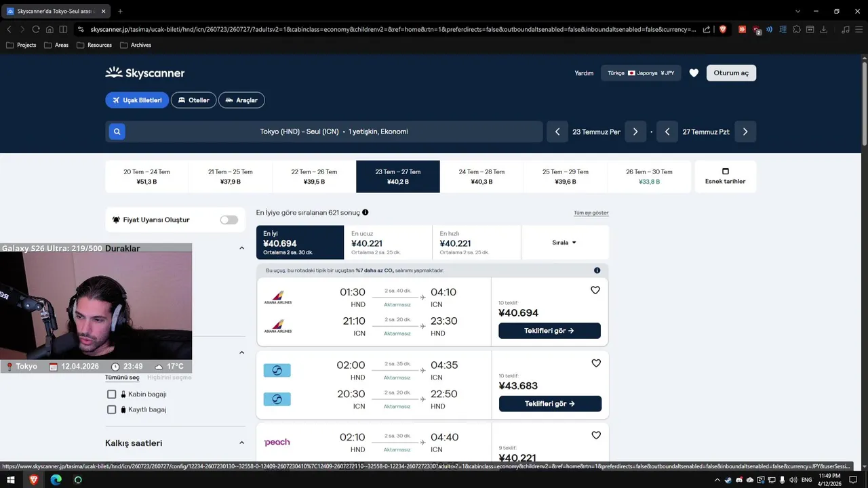Viewport: 868px width, 488px height.
Task: Save the Peach flight with heart icon
Action: pyautogui.click(x=596, y=435)
